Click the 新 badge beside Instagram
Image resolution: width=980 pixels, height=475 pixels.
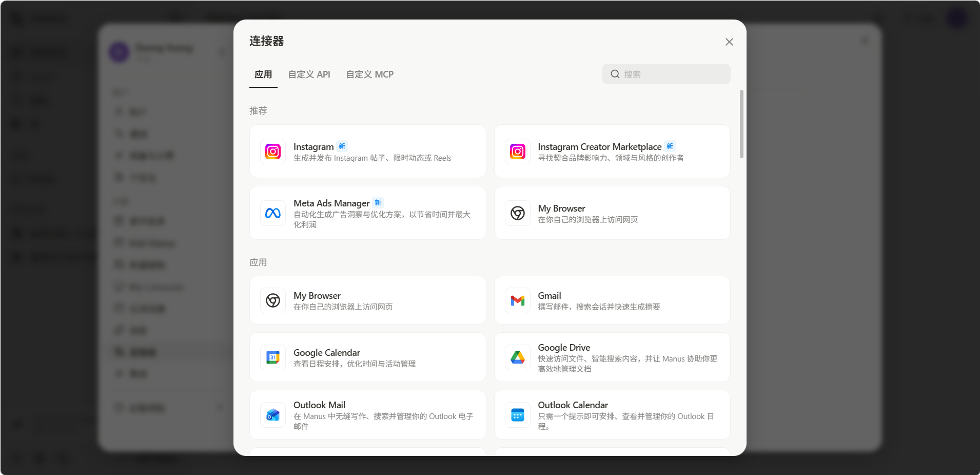click(x=342, y=146)
